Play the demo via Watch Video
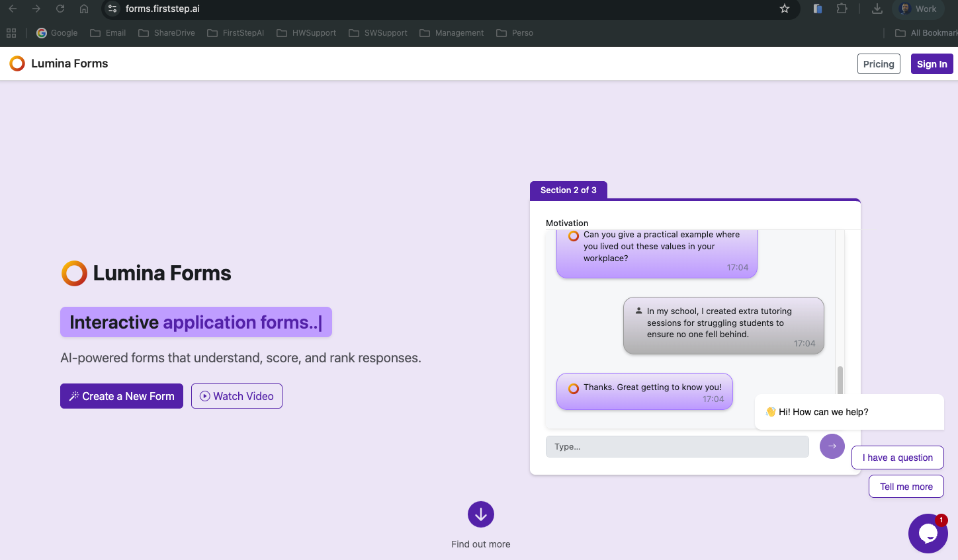958x560 pixels. pos(237,396)
